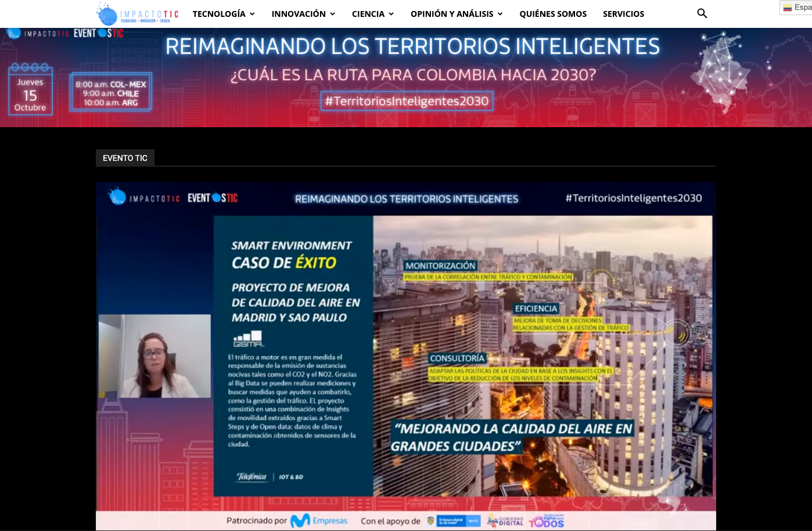The image size is (812, 531).
Task: Expand the Ciencia menu chevron
Action: click(391, 14)
